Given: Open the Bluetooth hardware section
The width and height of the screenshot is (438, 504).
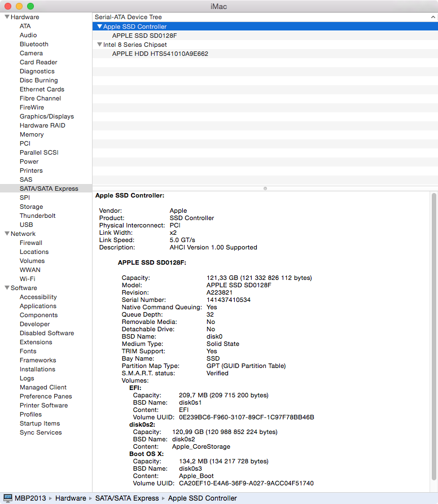Looking at the screenshot, I should point(34,44).
